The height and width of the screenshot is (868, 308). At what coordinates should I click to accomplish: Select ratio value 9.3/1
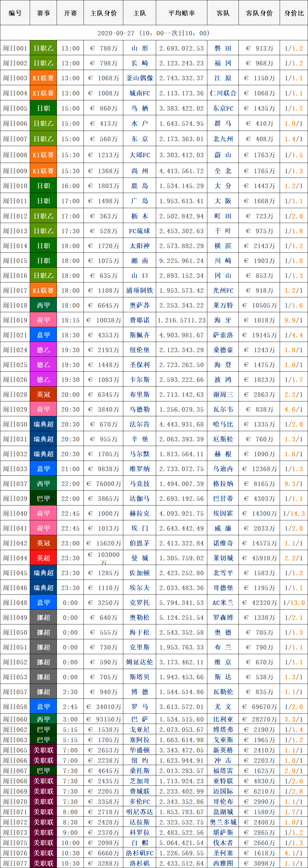pyautogui.click(x=294, y=483)
